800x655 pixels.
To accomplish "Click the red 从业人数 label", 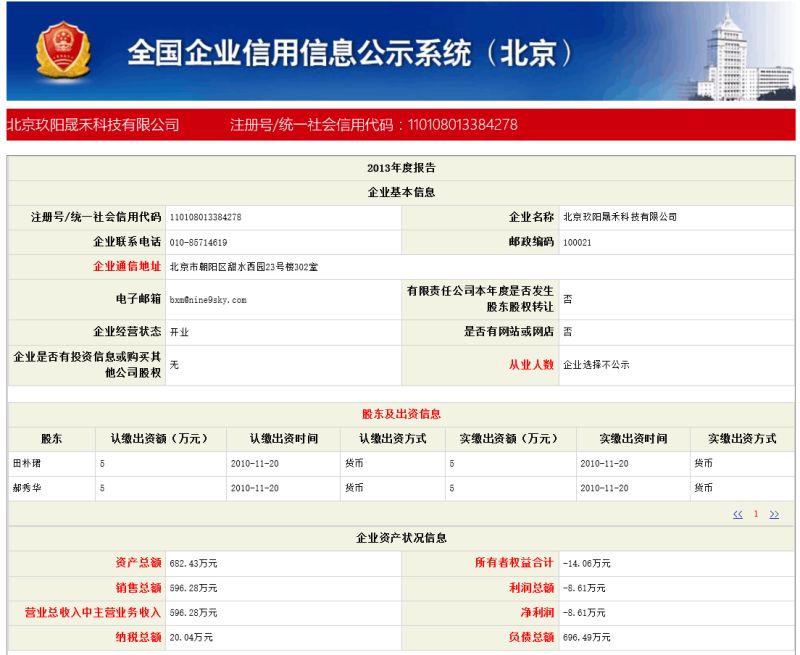I will pyautogui.click(x=531, y=365).
